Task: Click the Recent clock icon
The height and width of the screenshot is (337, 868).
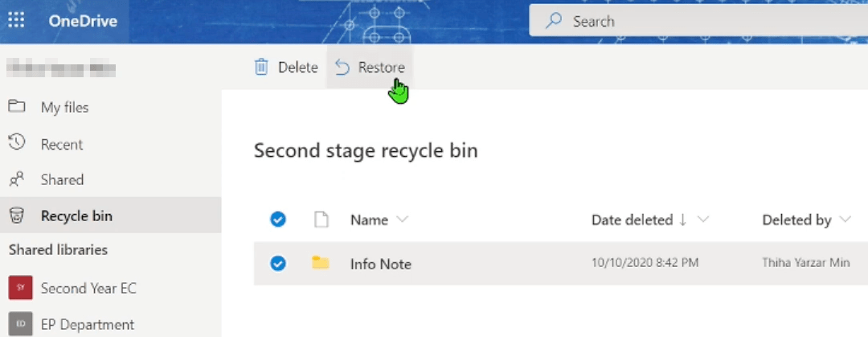Action: click(x=16, y=144)
